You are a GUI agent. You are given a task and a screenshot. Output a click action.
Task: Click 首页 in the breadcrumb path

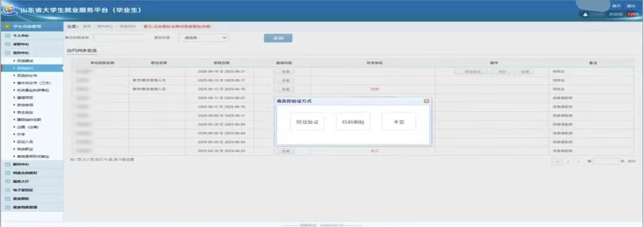(86, 26)
